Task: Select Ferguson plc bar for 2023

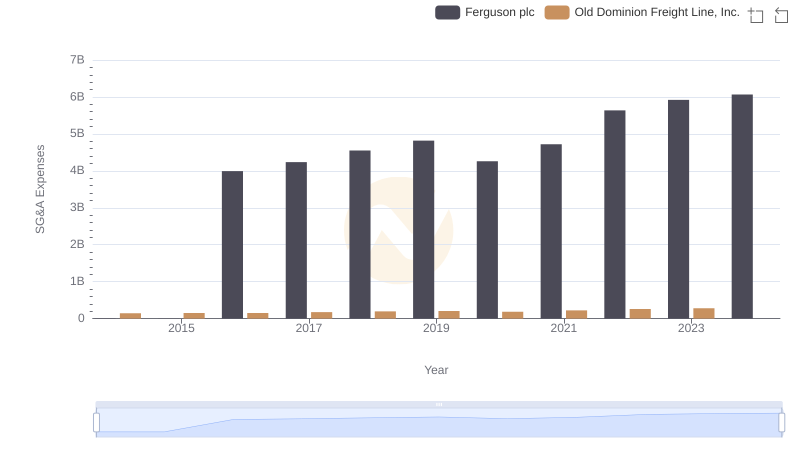Action: point(679,209)
